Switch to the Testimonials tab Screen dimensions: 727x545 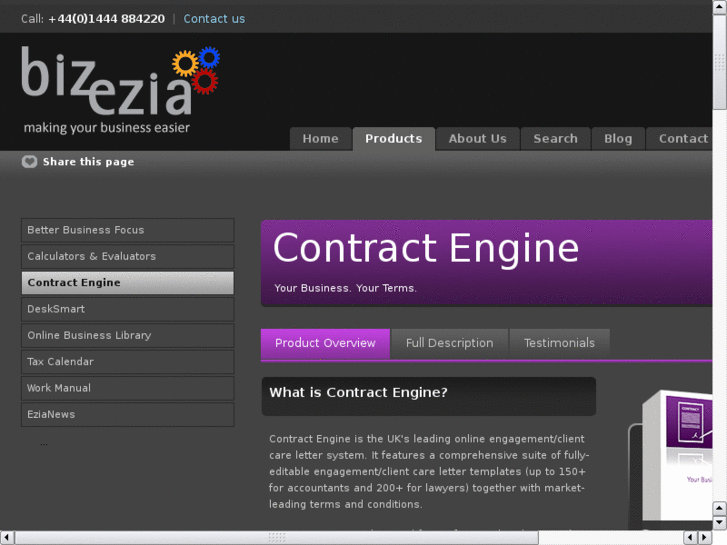(559, 343)
